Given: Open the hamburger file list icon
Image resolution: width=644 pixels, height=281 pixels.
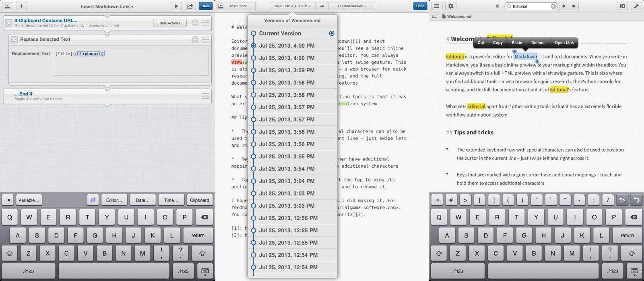Looking at the screenshot, I should point(437,6).
